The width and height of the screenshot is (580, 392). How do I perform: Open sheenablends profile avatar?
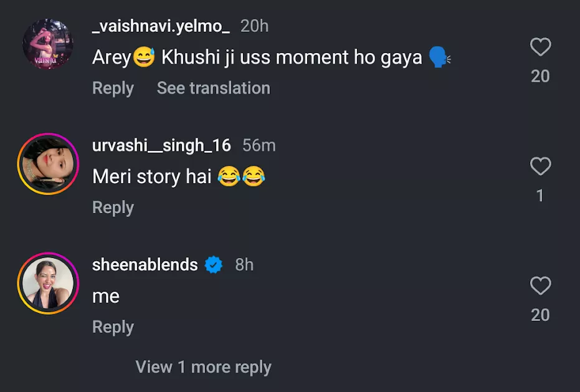point(48,283)
